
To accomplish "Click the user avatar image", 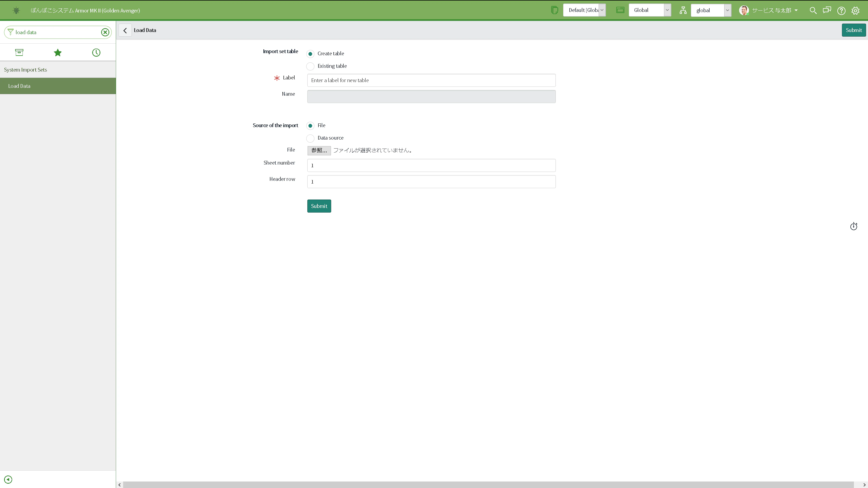I will coord(744,11).
